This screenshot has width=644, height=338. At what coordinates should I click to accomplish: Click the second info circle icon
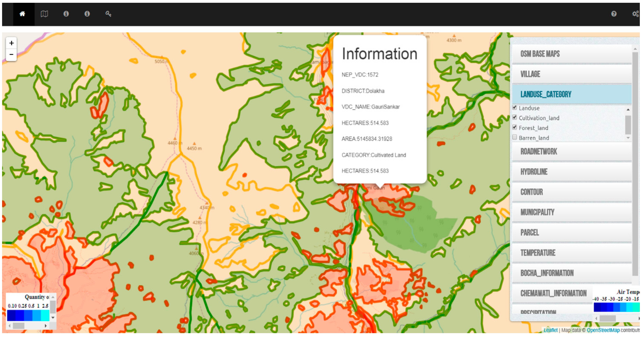(x=87, y=14)
